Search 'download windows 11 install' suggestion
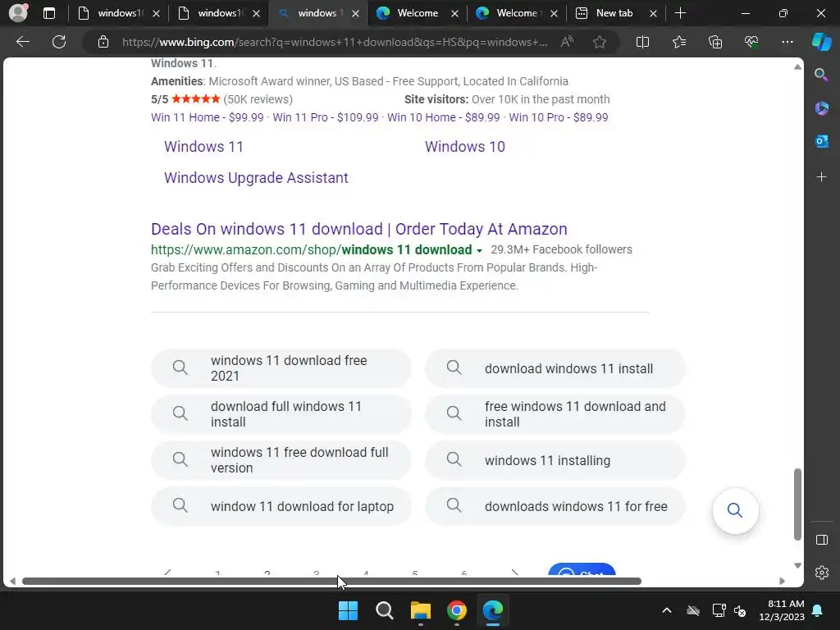The height and width of the screenshot is (630, 840). click(555, 368)
